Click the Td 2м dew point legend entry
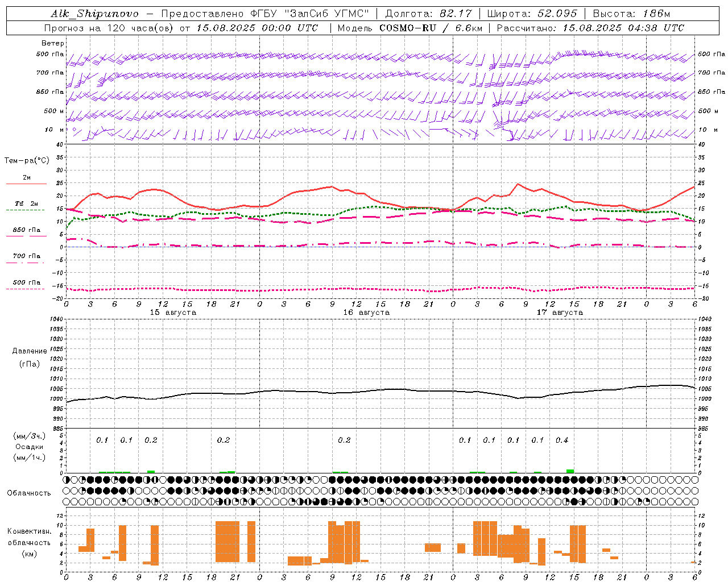Screen dimensions: 728x582 pos(27,203)
